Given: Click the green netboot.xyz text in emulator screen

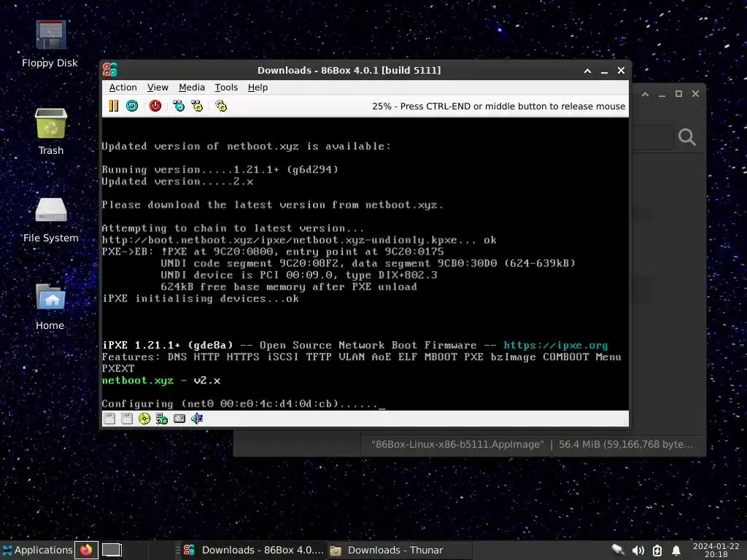Looking at the screenshot, I should (x=138, y=381).
